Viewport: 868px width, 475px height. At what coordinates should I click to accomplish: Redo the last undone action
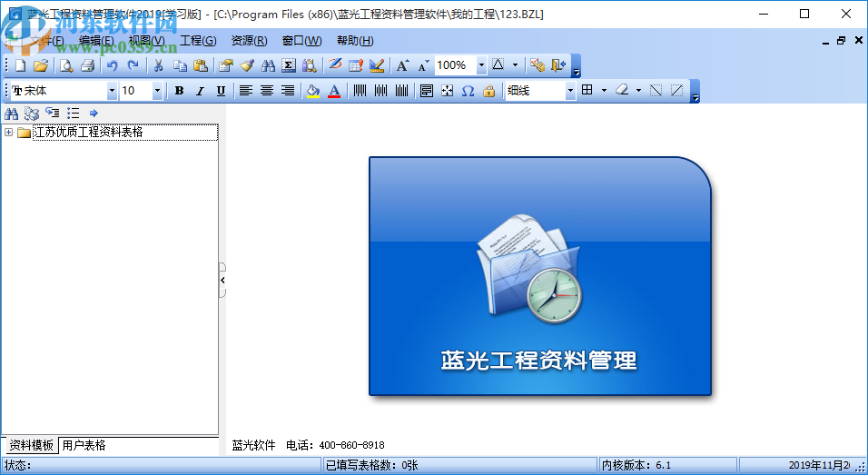coord(133,65)
